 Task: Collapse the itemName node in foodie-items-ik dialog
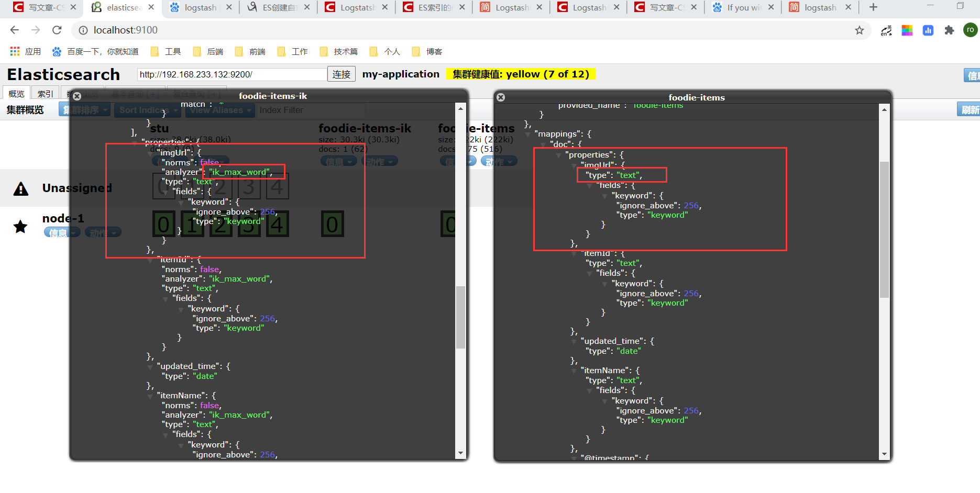click(151, 396)
